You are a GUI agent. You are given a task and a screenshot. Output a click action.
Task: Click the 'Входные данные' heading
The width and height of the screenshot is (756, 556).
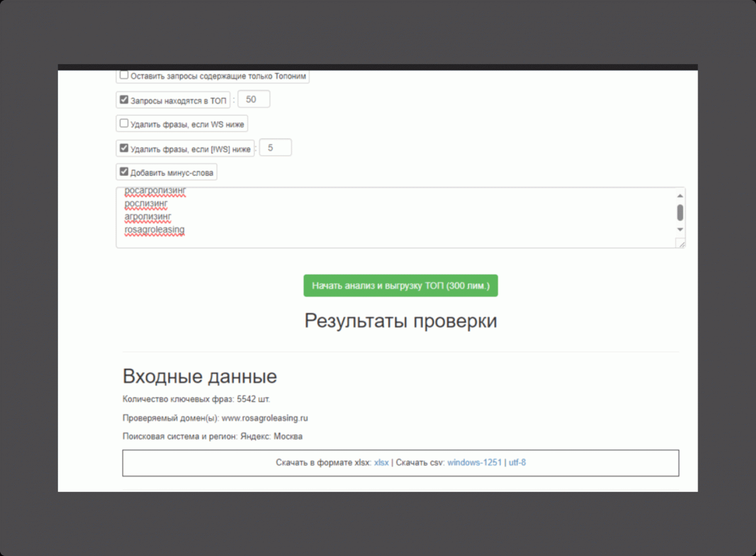200,376
